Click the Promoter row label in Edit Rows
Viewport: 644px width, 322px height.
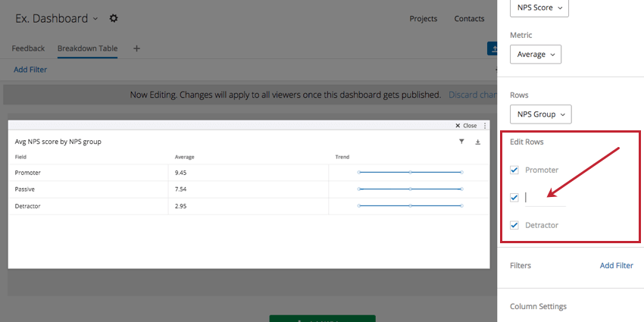click(x=542, y=170)
